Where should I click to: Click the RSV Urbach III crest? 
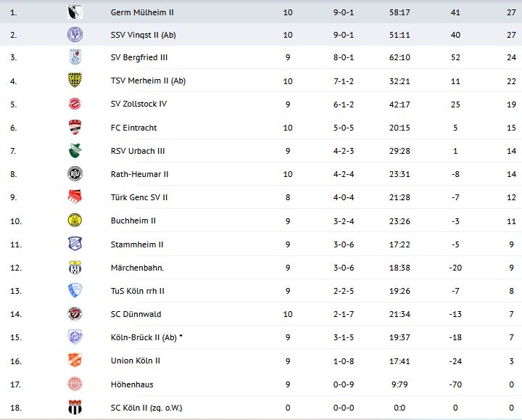pyautogui.click(x=75, y=151)
